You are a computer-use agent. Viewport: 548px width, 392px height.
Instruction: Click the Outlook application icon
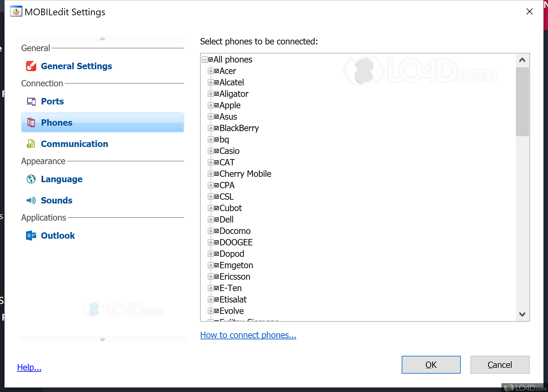point(31,236)
